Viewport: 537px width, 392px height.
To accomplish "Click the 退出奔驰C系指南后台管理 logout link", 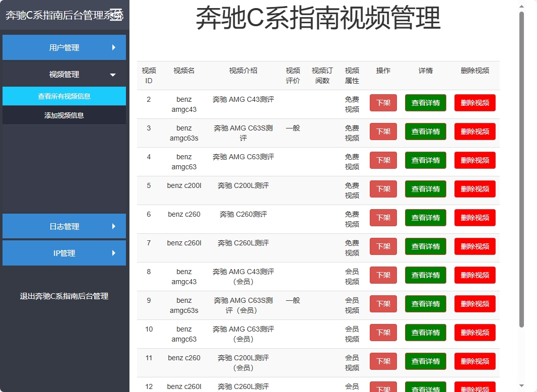I will 64,296.
